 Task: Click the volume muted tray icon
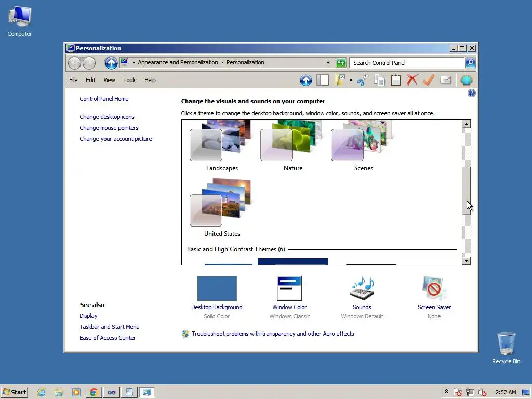coord(482,393)
